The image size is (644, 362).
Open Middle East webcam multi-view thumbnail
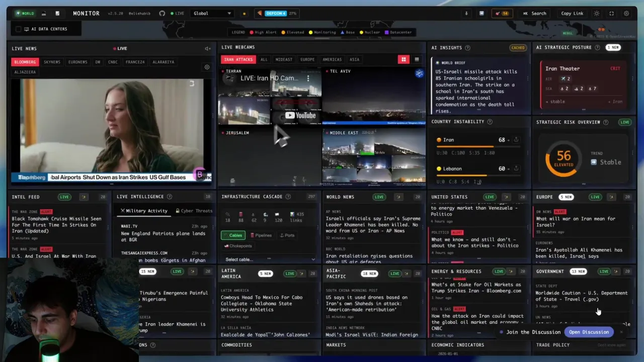(x=374, y=158)
